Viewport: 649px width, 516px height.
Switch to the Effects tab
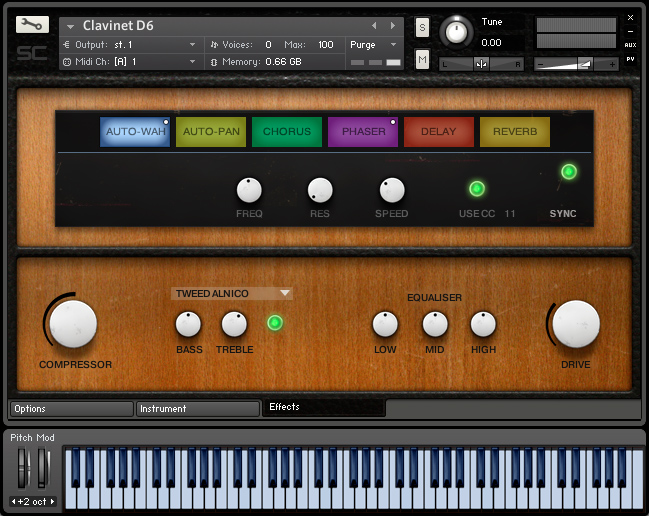[x=324, y=407]
